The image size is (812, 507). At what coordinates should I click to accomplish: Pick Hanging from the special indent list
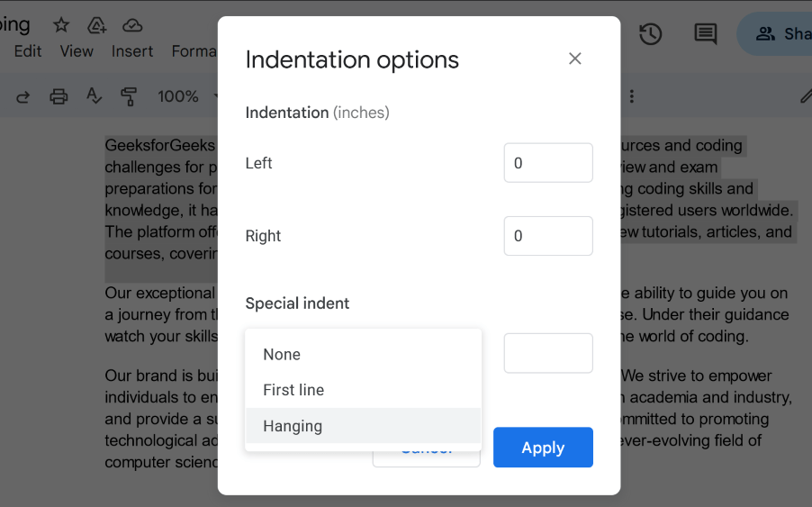coord(293,426)
